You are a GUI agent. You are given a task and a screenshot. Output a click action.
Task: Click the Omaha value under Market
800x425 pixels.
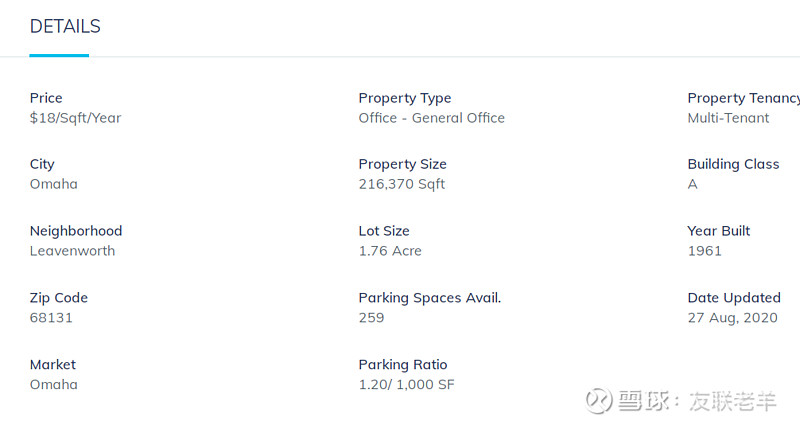point(53,385)
